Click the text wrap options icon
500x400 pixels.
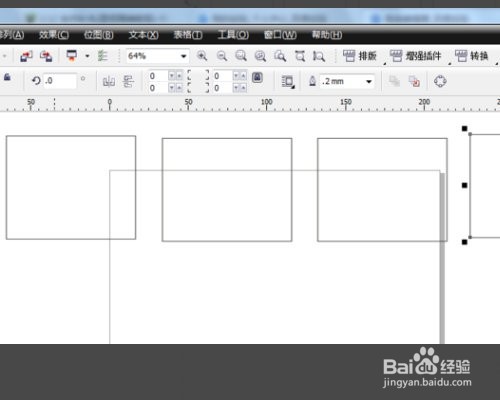pyautogui.click(x=288, y=81)
